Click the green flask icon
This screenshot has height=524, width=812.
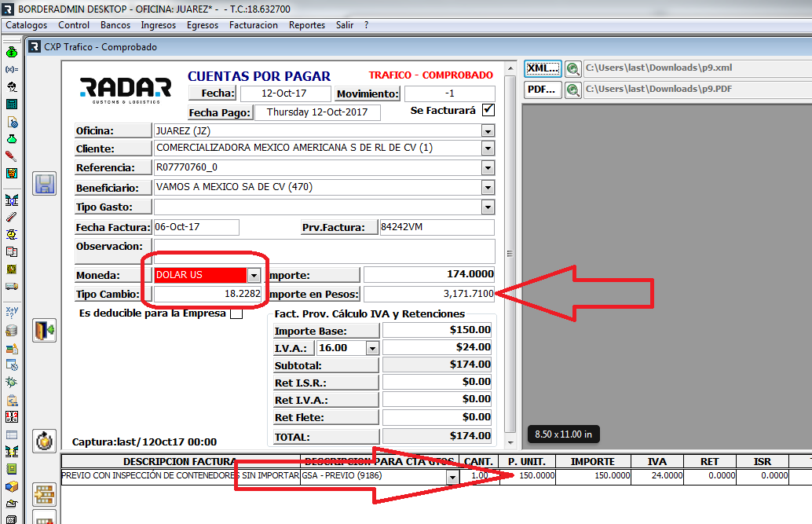(12, 139)
